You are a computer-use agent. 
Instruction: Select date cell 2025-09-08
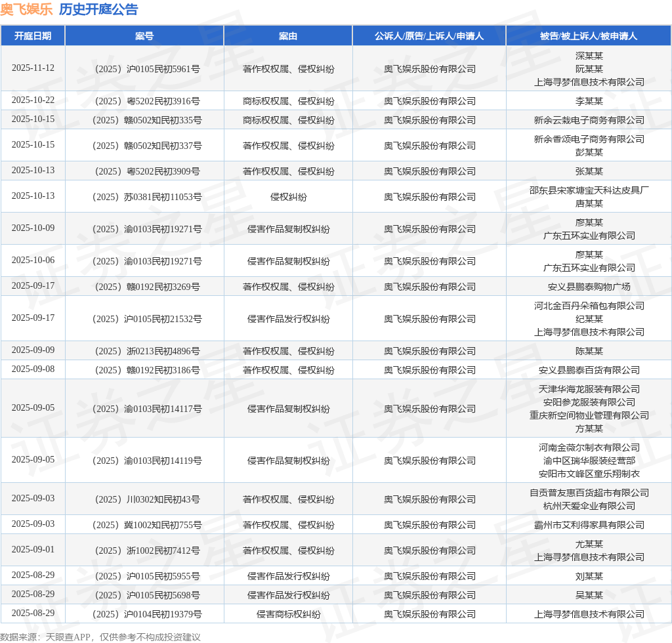[33, 369]
